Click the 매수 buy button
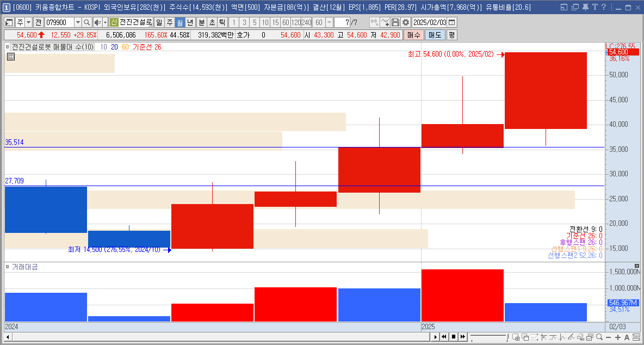This screenshot has height=345, width=644. click(413, 35)
